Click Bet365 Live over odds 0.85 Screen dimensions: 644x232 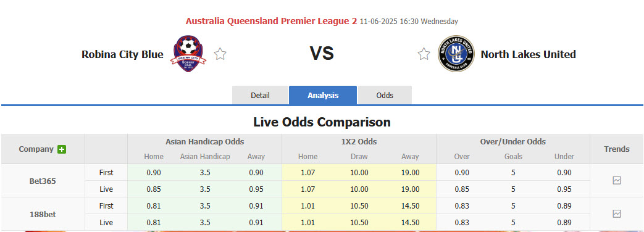(462, 189)
